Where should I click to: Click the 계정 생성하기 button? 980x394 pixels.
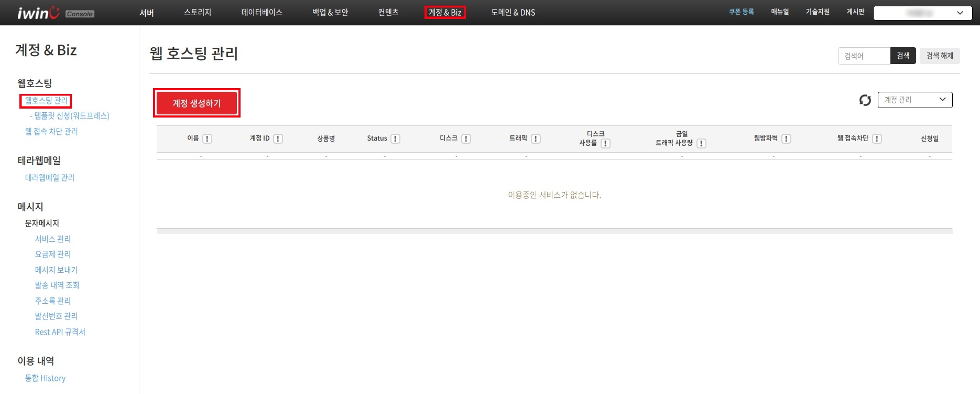[197, 103]
